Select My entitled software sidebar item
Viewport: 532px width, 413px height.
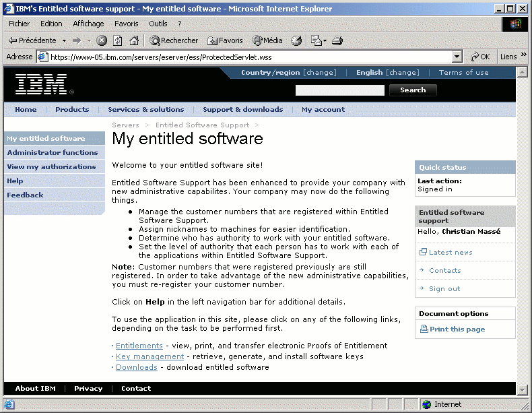pos(55,138)
